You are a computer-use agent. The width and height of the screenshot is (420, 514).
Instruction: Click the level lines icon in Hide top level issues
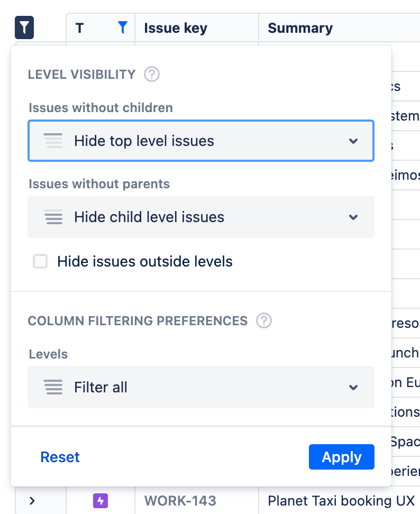click(x=53, y=141)
